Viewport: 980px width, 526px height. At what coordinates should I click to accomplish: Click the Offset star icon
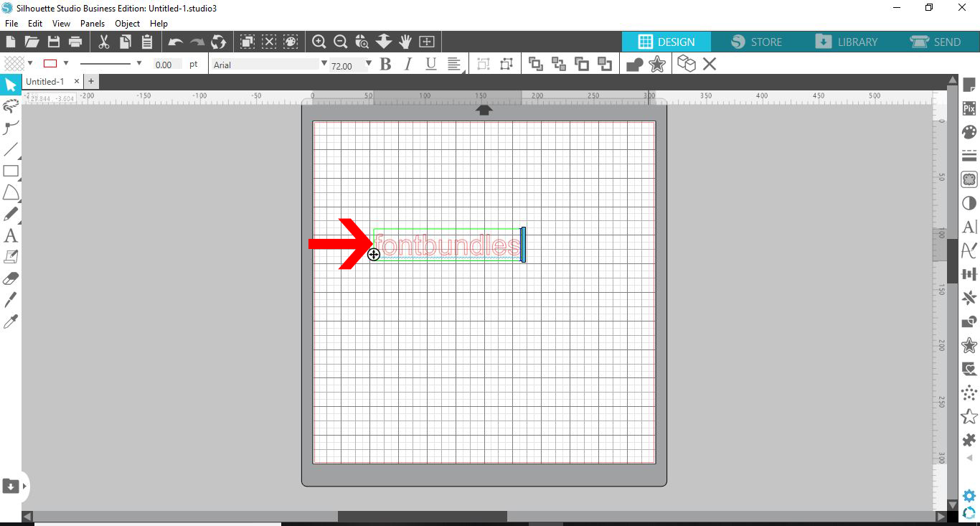click(657, 64)
